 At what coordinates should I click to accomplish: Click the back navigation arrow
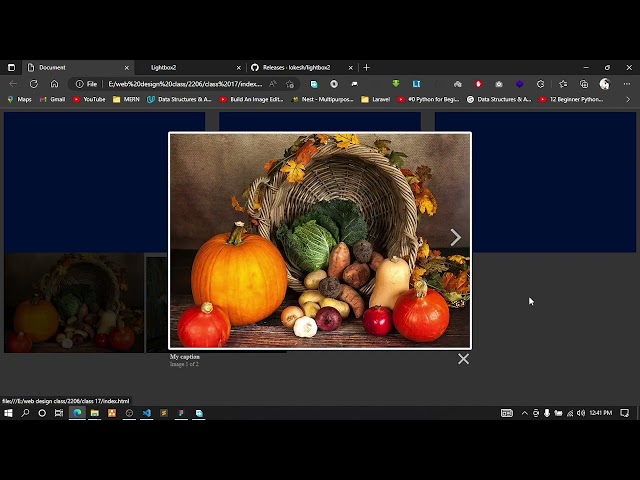13,84
